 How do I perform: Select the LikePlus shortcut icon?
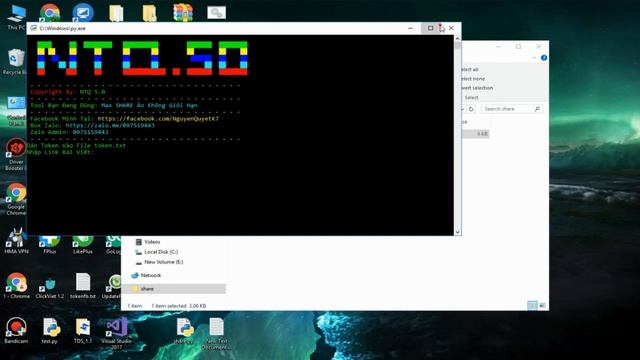click(83, 244)
